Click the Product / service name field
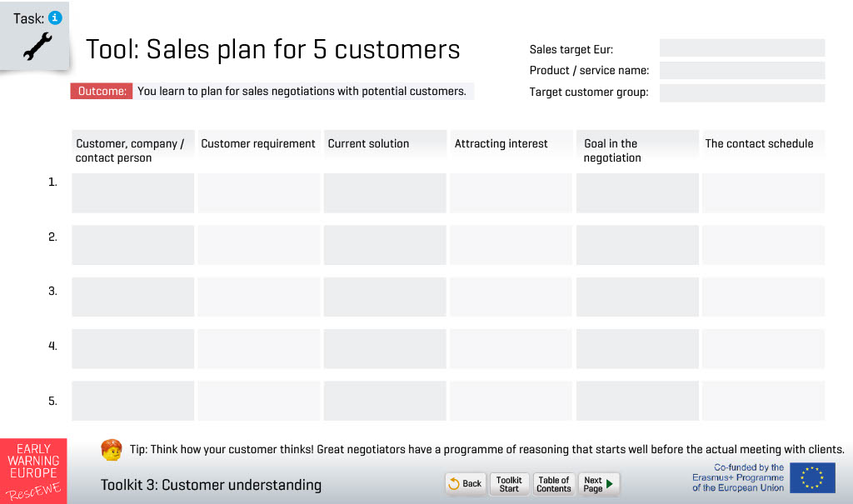853x504 pixels. click(x=742, y=70)
